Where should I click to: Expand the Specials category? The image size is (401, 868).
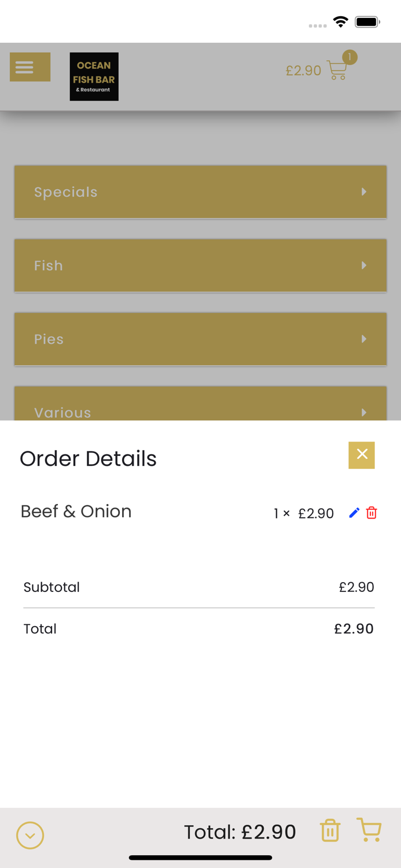pos(200,192)
